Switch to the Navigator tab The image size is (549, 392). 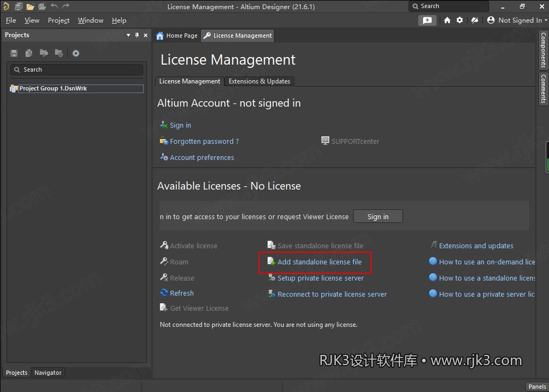click(x=48, y=373)
